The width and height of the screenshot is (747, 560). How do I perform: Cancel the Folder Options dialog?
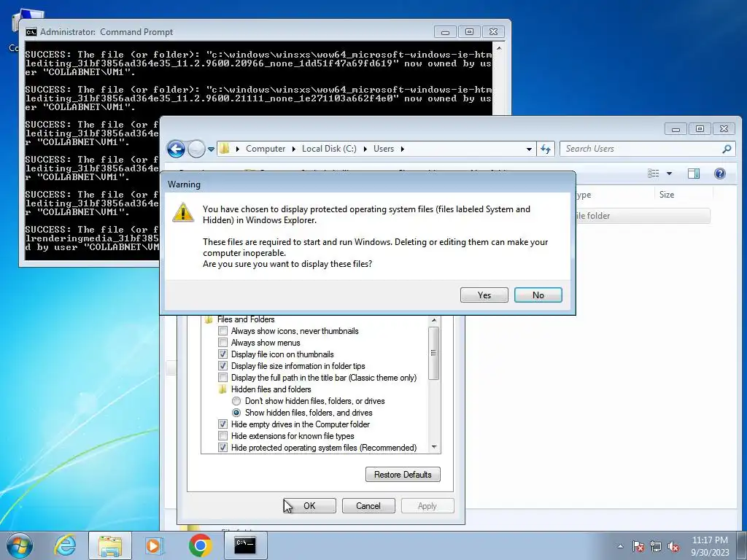[x=368, y=506]
